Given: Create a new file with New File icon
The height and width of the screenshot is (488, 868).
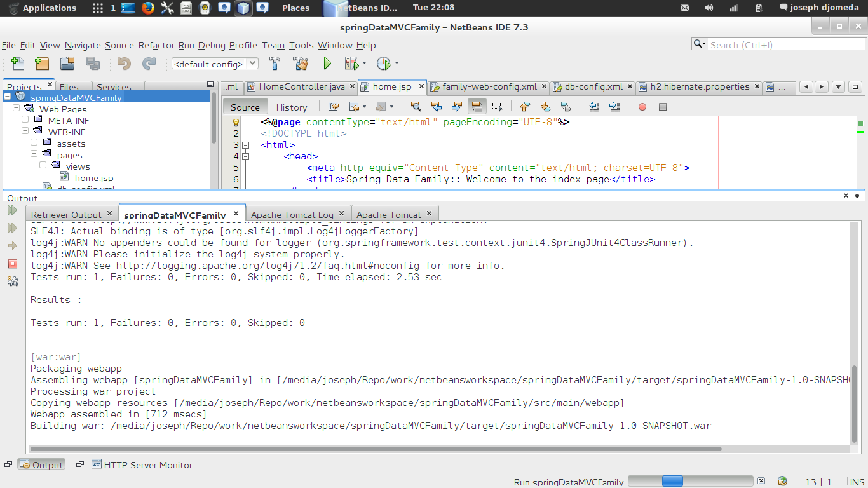Looking at the screenshot, I should click(x=18, y=64).
